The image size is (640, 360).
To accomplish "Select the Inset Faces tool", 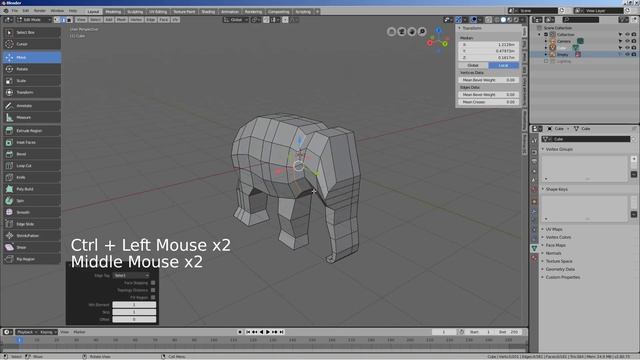I will [32, 142].
